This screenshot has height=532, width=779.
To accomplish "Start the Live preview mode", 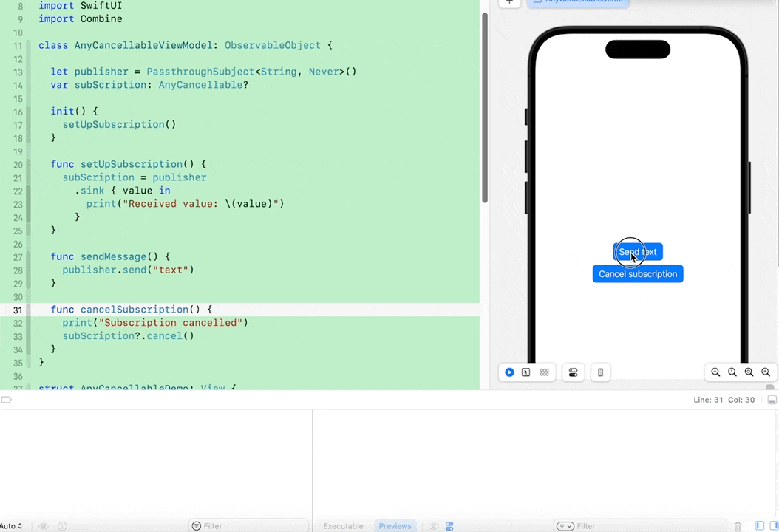I will 509,372.
